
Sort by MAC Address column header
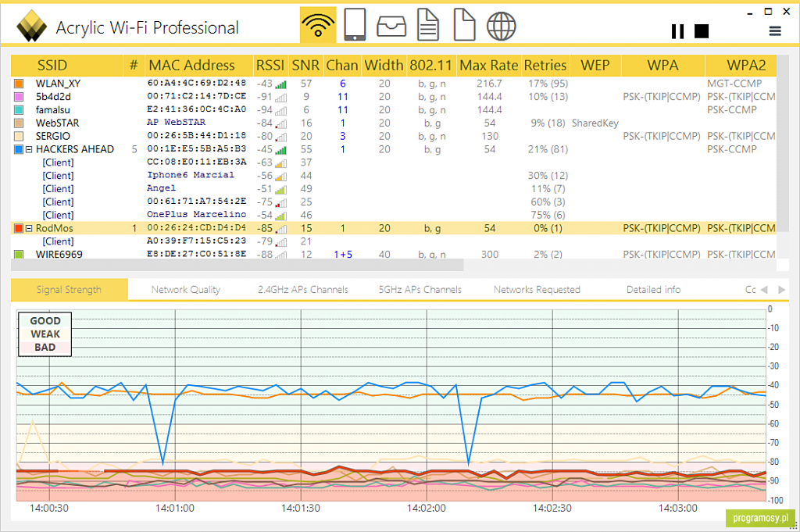coord(199,66)
